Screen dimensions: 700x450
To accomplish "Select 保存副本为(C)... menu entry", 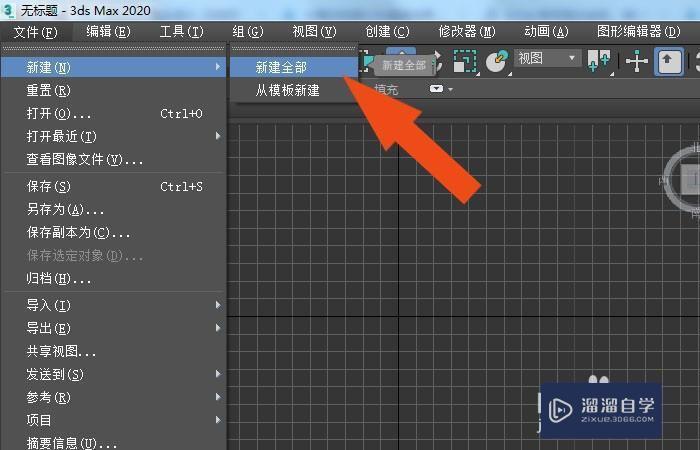I will [x=113, y=233].
